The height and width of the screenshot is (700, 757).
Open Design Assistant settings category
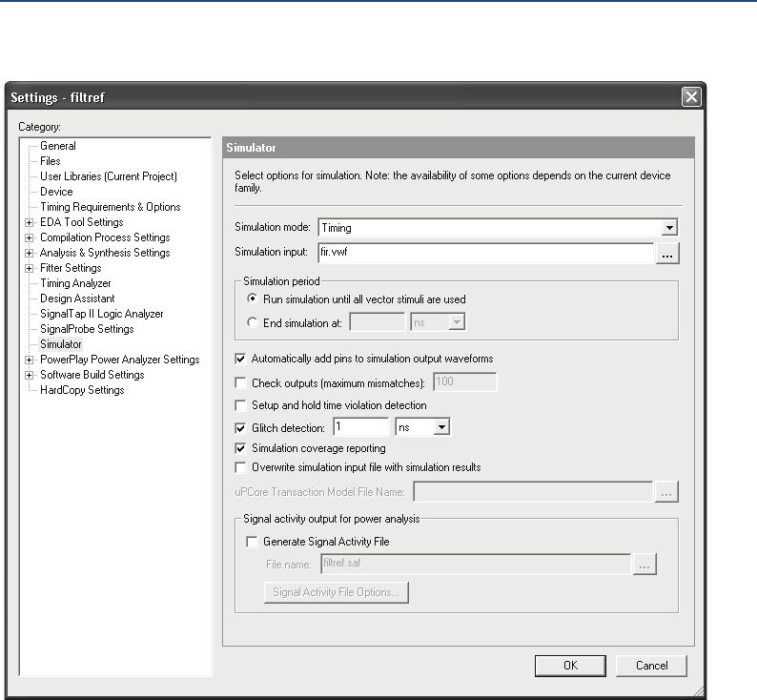click(76, 299)
